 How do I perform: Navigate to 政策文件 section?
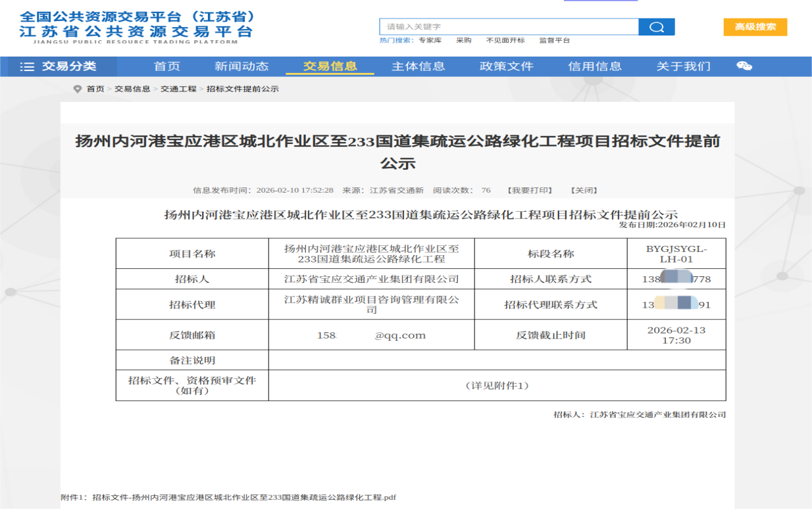(506, 66)
